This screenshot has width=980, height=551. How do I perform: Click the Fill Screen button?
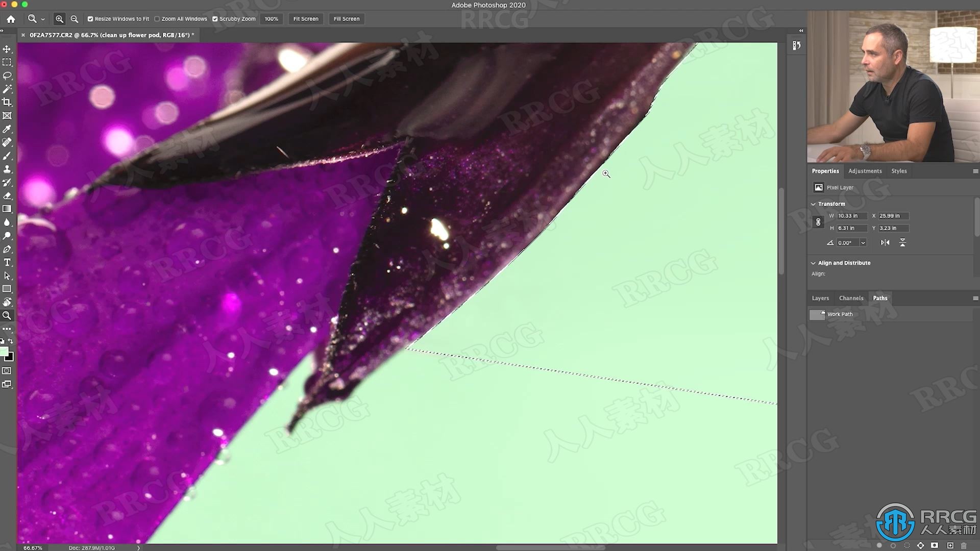[347, 19]
